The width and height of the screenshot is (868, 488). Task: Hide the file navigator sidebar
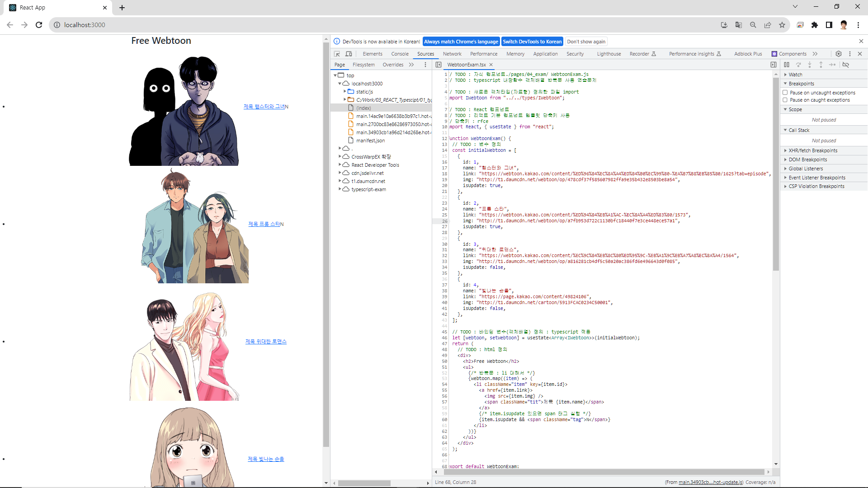coord(438,65)
